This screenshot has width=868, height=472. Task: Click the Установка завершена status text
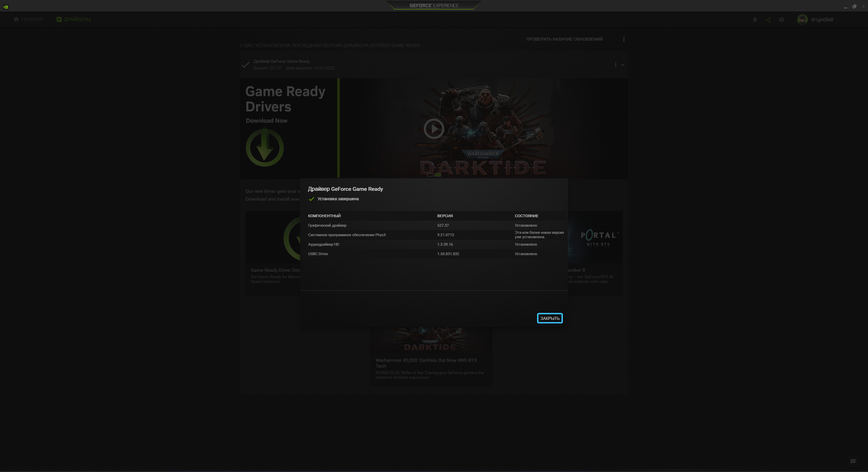pos(338,199)
